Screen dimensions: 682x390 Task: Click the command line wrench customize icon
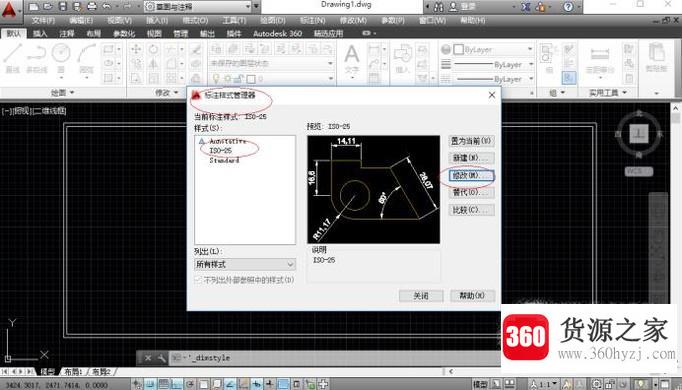coord(161,358)
